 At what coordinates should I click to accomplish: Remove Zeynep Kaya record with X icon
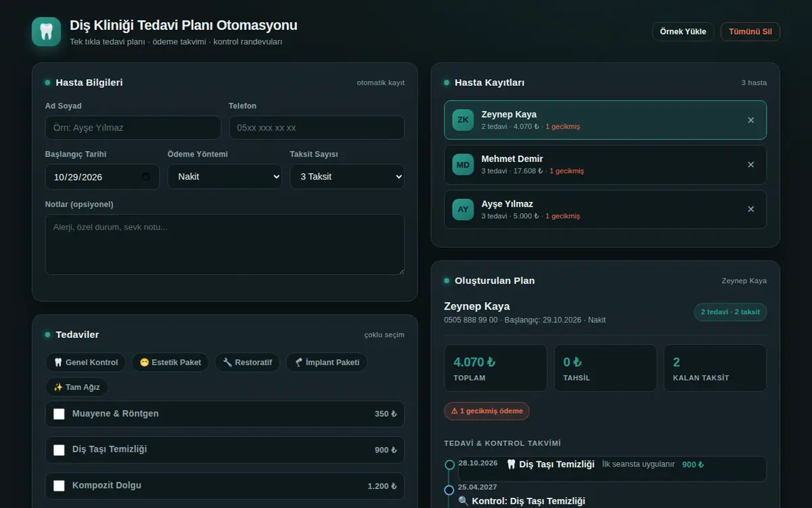[750, 120]
